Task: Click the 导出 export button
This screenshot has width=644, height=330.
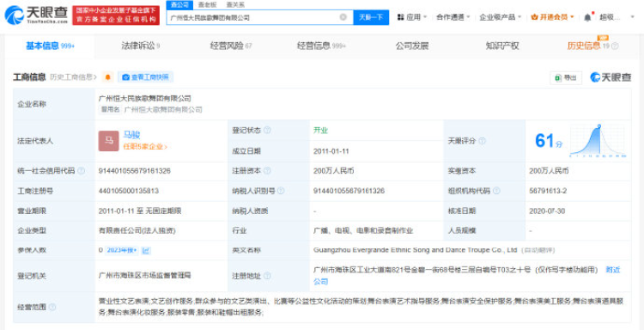Action: 566,77
